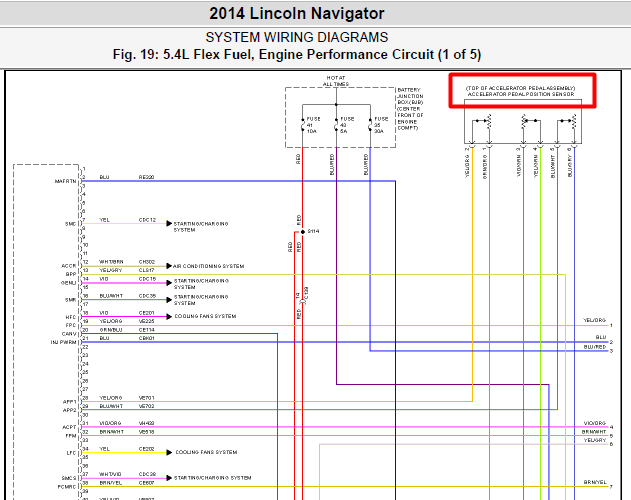Click the "RE220" circuit code
The height and width of the screenshot is (500, 631).
tap(146, 177)
